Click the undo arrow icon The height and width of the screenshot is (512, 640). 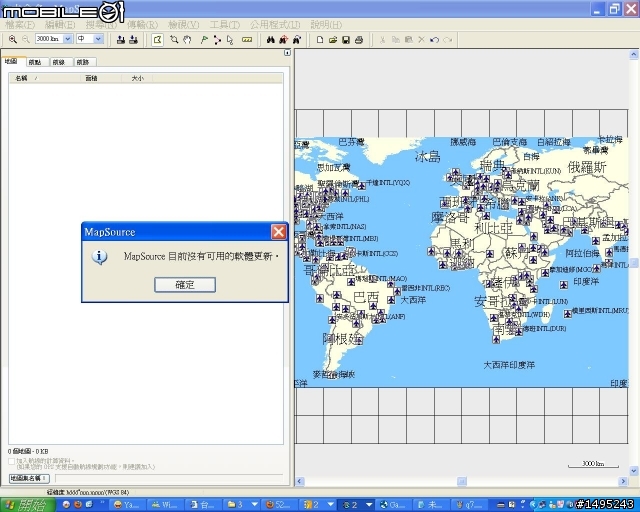(x=434, y=40)
